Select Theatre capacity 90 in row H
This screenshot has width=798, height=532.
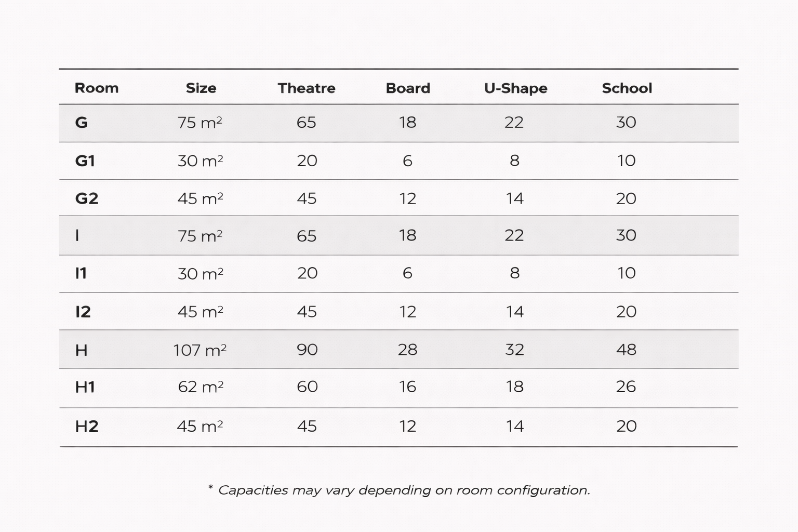307,350
